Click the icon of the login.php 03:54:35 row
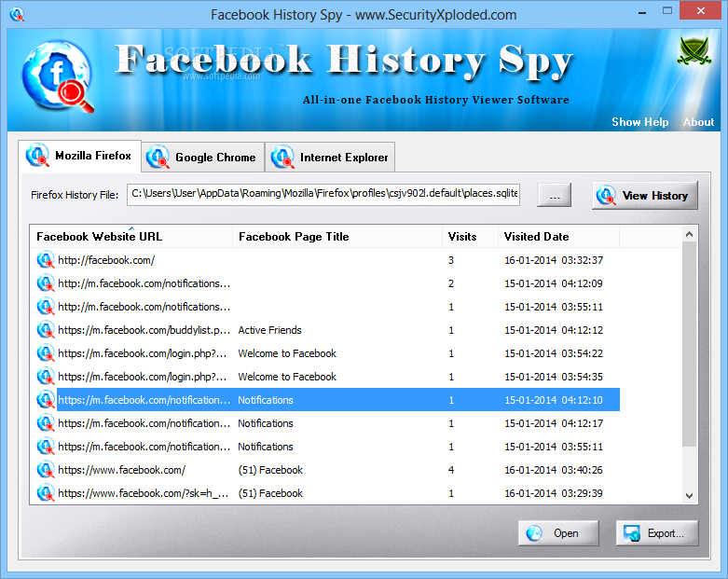This screenshot has width=728, height=579. coord(46,376)
